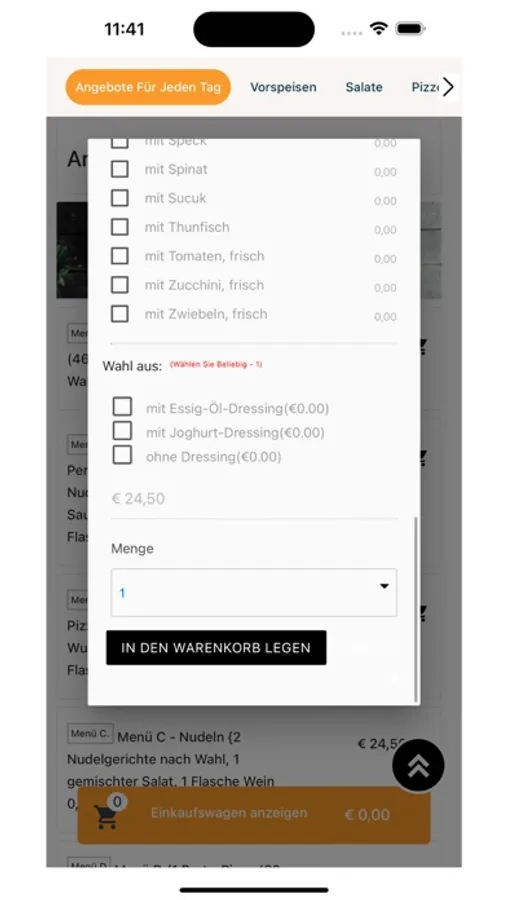Check the mit Sucuk option

pyautogui.click(x=119, y=197)
